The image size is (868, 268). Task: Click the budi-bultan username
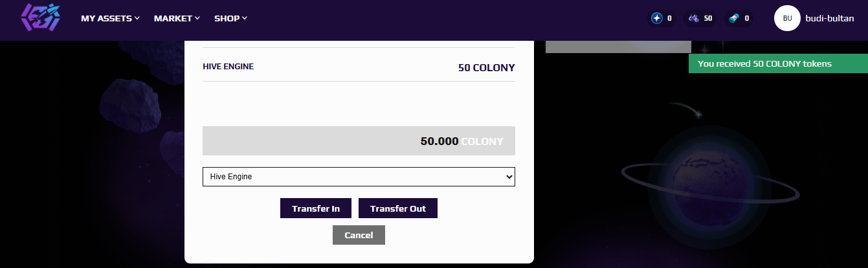(830, 18)
